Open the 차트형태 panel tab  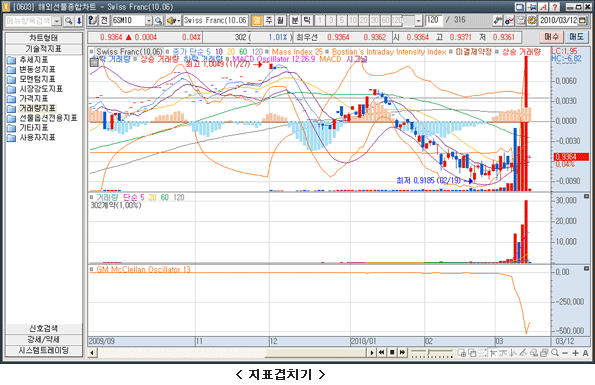(44, 38)
